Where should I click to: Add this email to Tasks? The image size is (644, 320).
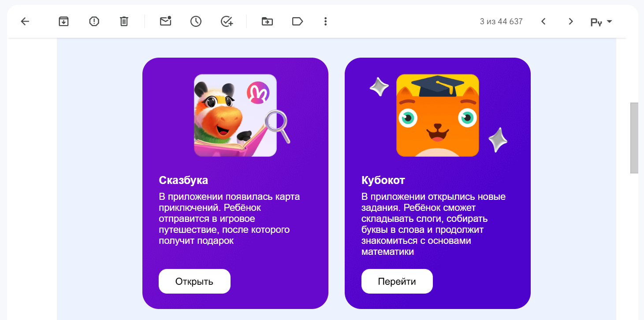227,21
